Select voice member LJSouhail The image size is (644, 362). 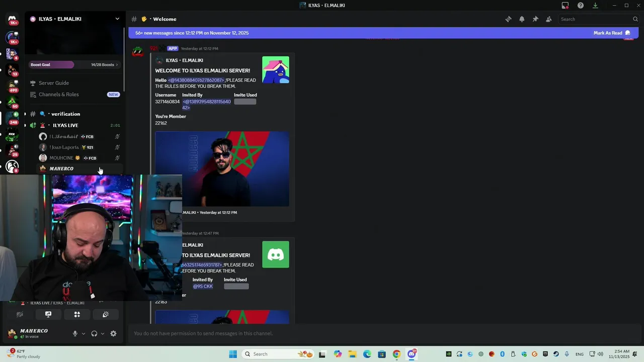pyautogui.click(x=79, y=137)
